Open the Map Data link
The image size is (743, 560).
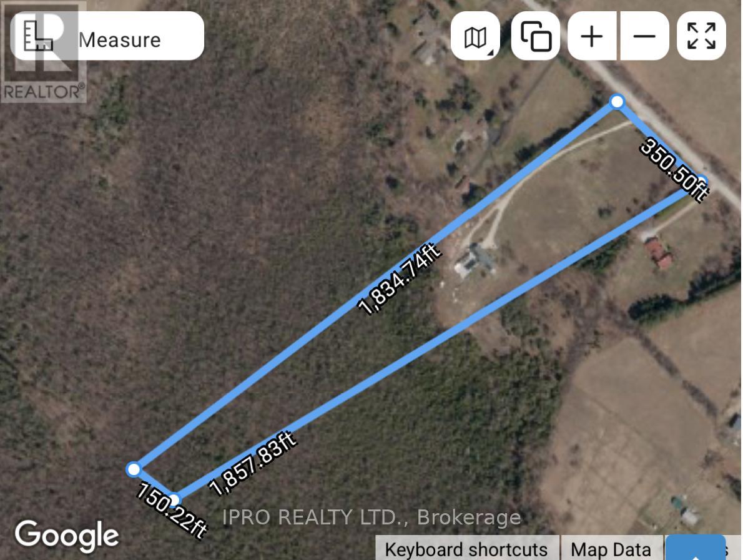[x=611, y=549]
